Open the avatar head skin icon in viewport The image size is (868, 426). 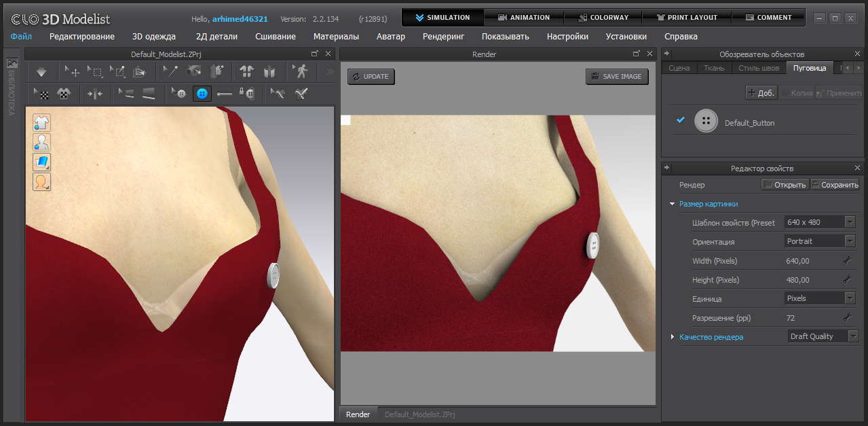tap(41, 182)
